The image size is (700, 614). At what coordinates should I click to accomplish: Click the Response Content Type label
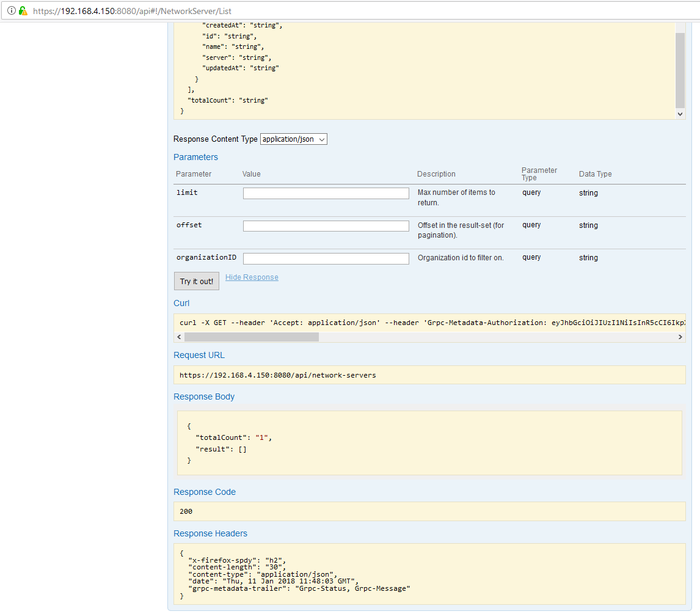pos(215,139)
